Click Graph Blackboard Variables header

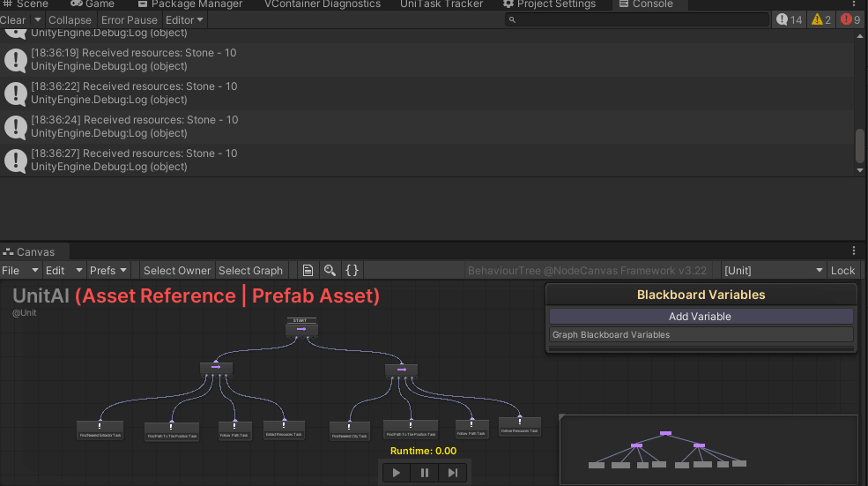(x=701, y=334)
